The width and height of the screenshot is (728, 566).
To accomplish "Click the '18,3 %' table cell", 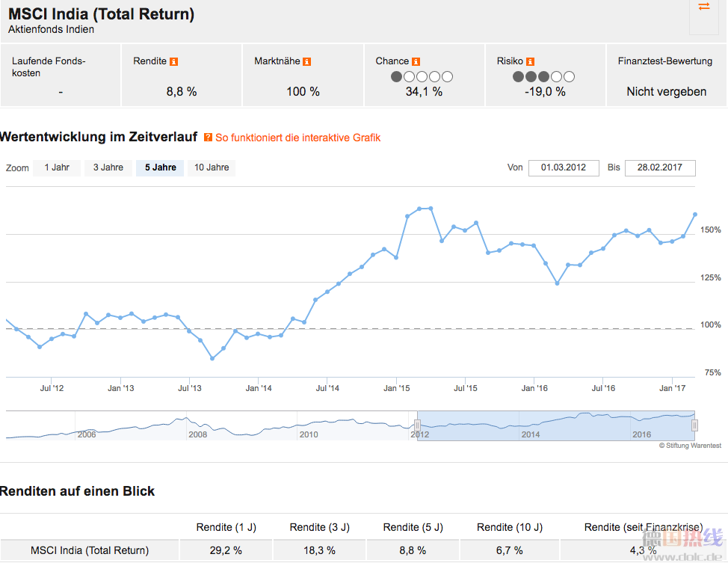I will click(x=319, y=551).
